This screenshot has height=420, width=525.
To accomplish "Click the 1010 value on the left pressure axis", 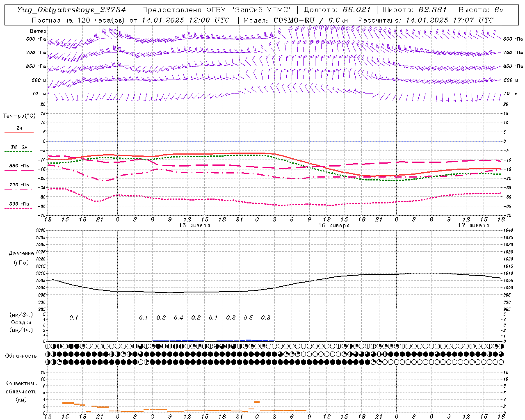I will (x=41, y=273).
